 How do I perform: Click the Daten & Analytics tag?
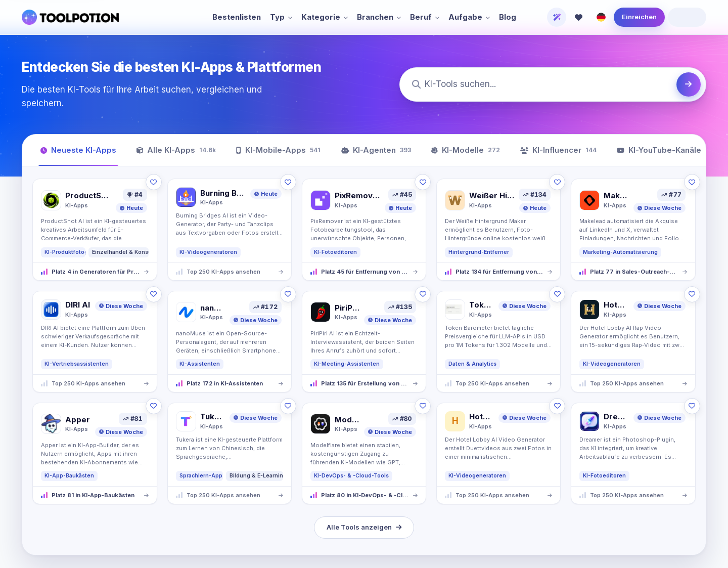[472, 364]
